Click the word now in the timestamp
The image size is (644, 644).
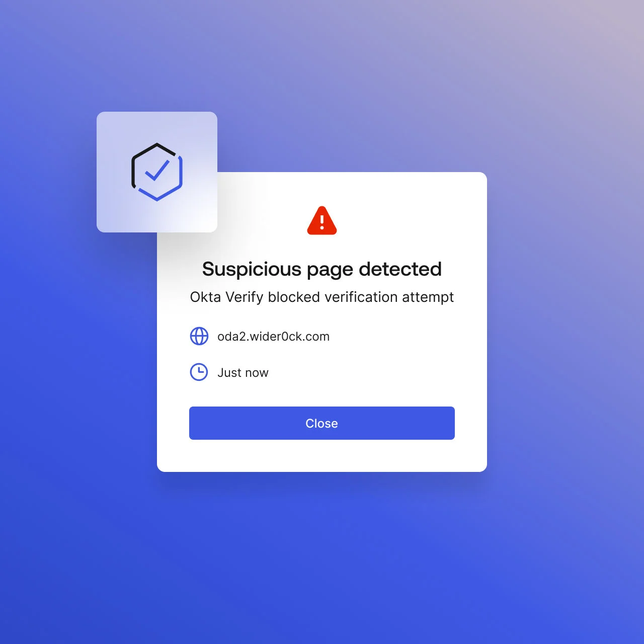[x=257, y=373]
